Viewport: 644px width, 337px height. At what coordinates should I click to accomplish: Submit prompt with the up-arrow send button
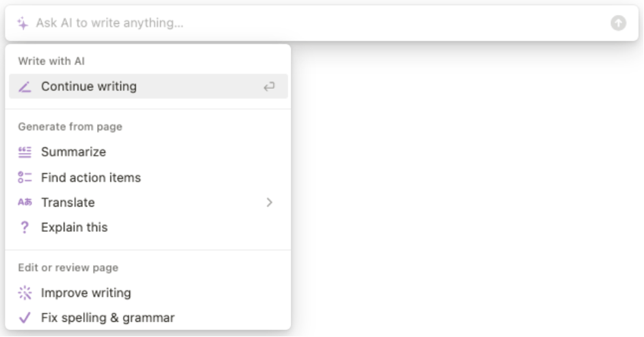coord(618,23)
